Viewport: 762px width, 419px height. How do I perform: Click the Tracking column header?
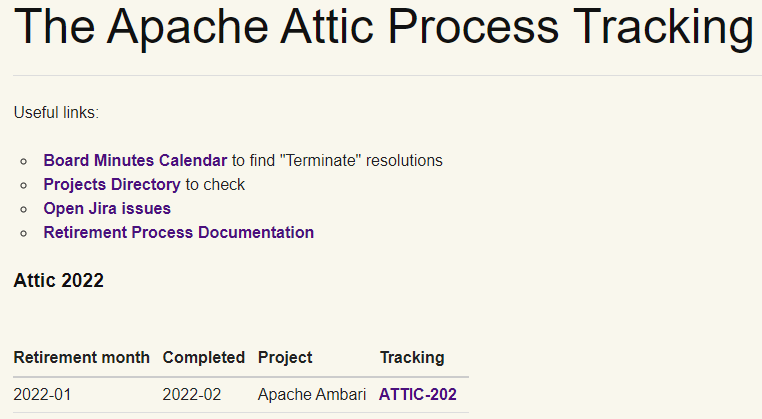click(412, 357)
